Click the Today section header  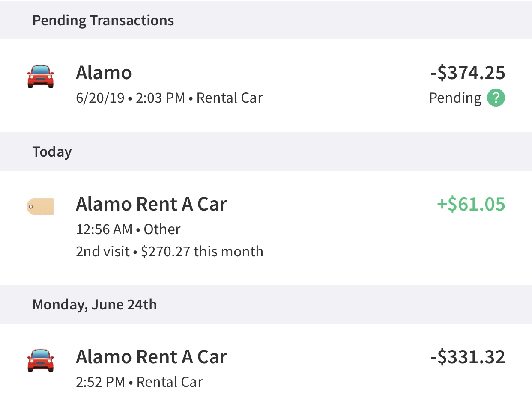52,152
